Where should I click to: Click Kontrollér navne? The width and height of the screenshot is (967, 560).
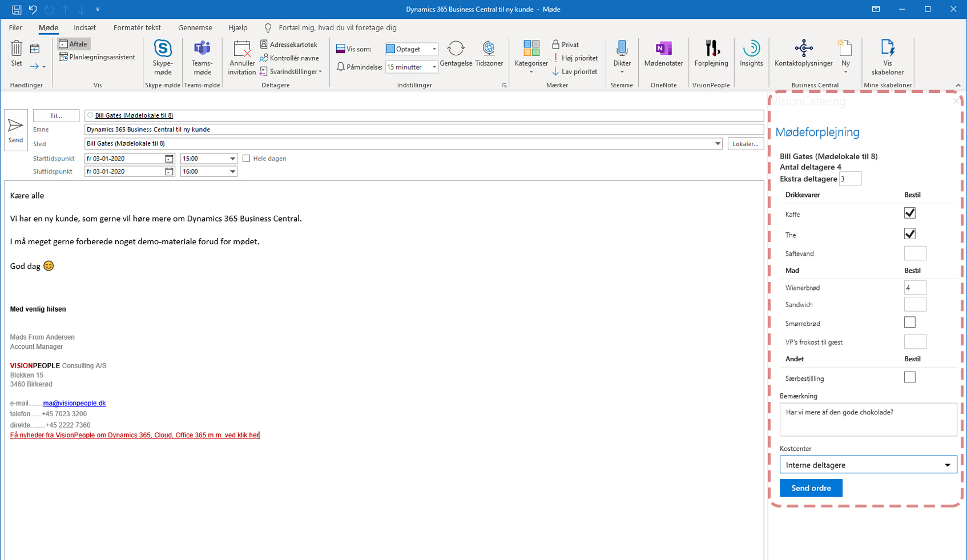click(x=289, y=58)
